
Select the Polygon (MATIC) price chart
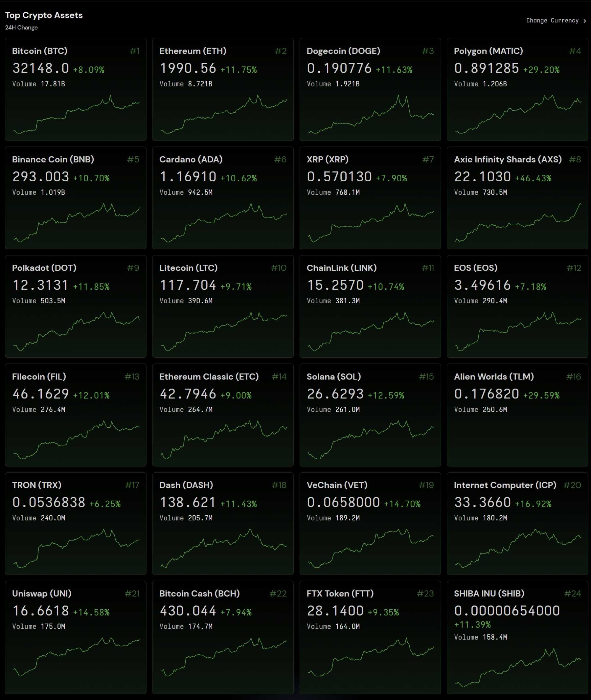point(518,115)
